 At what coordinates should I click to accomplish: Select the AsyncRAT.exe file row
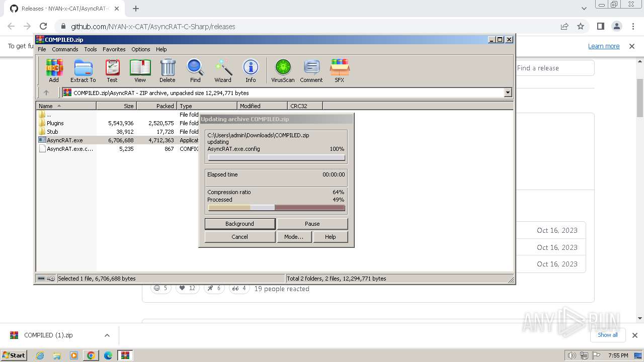275,140
